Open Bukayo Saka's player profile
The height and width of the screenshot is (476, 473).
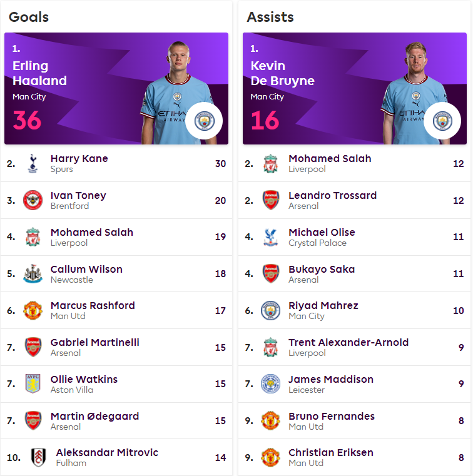tap(322, 269)
